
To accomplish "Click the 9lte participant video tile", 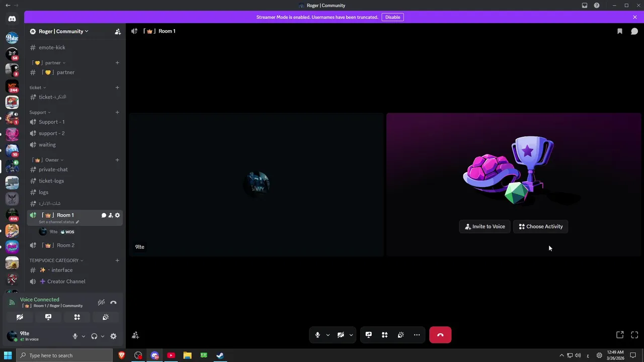I will click(257, 185).
